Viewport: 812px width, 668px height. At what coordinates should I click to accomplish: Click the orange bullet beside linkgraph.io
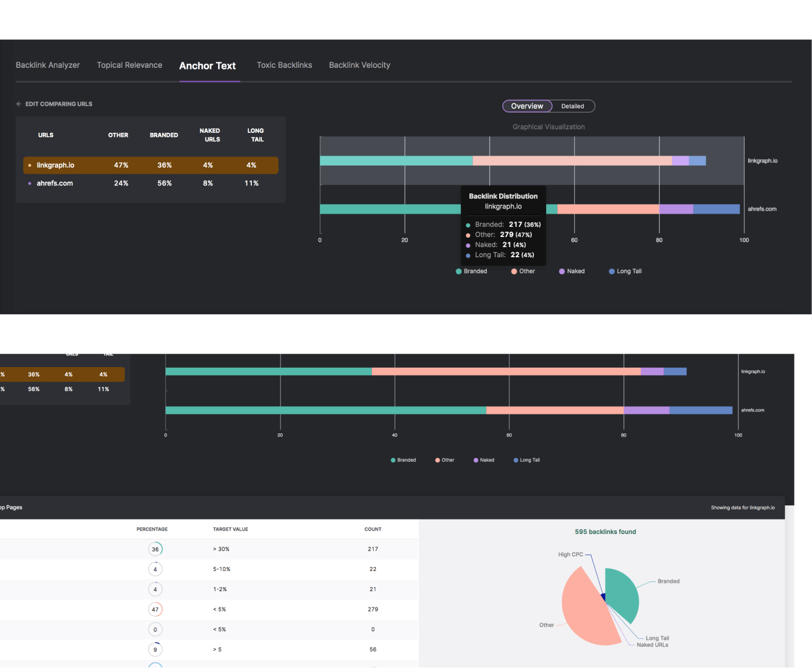[x=30, y=165]
